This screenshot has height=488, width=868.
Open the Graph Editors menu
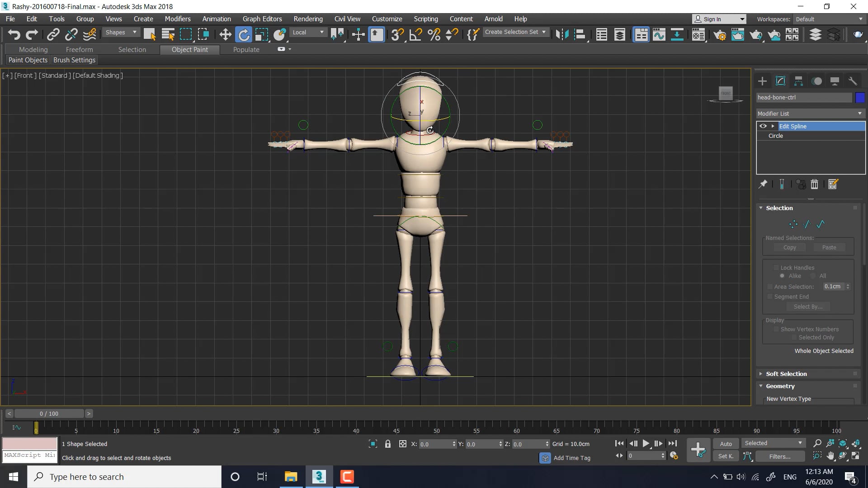click(x=262, y=19)
